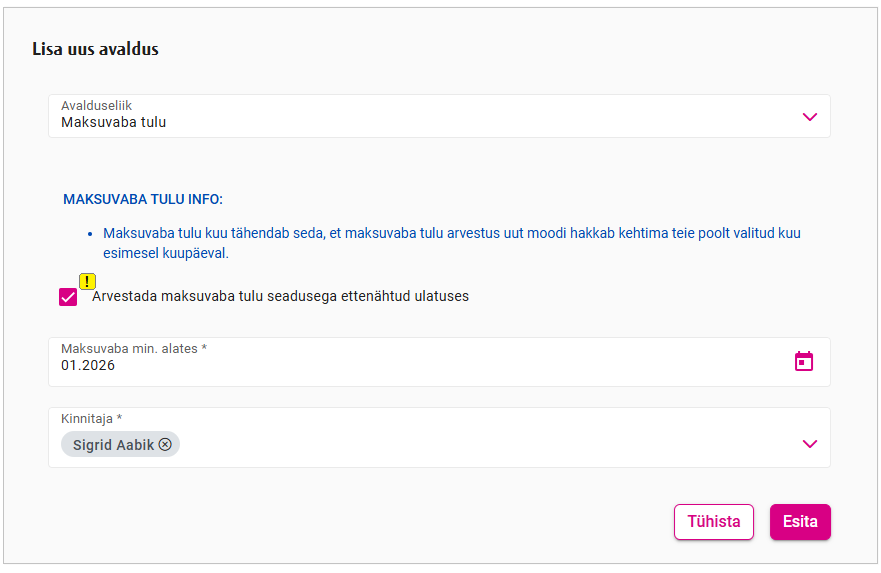Select the Sigrid Aabik chip name
This screenshot has height=573, width=881.
[x=113, y=445]
